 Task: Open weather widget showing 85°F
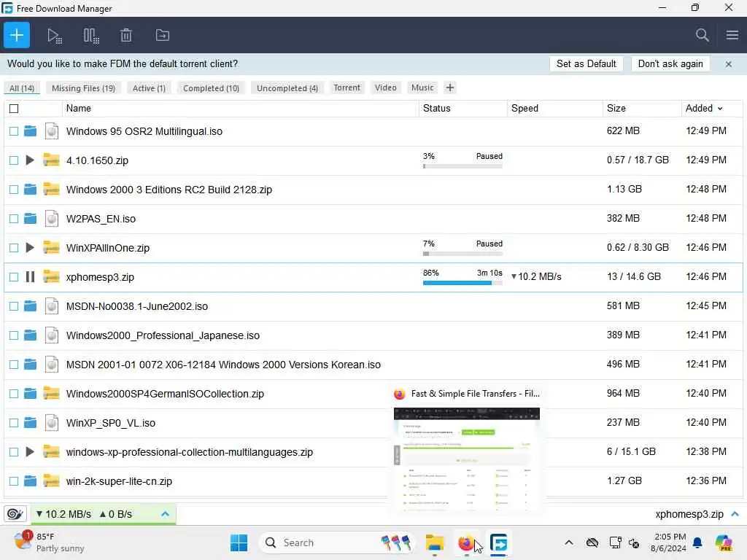tap(49, 542)
